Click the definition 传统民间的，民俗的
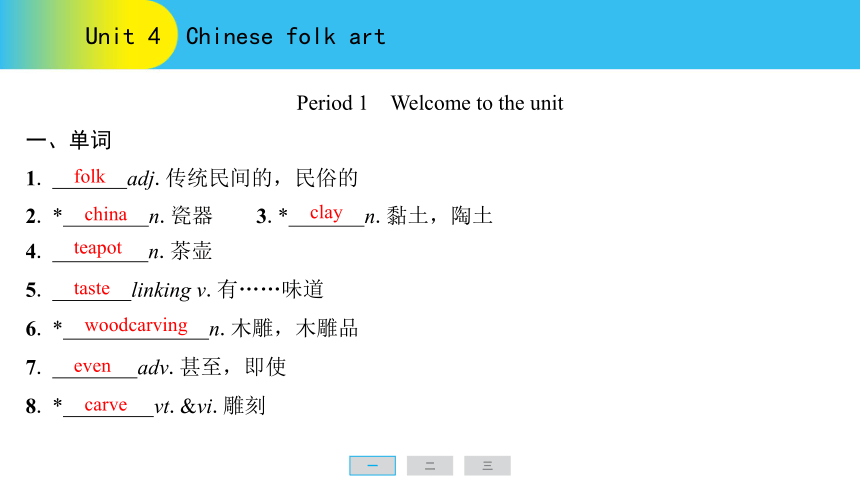The width and height of the screenshot is (860, 484). pyautogui.click(x=262, y=178)
